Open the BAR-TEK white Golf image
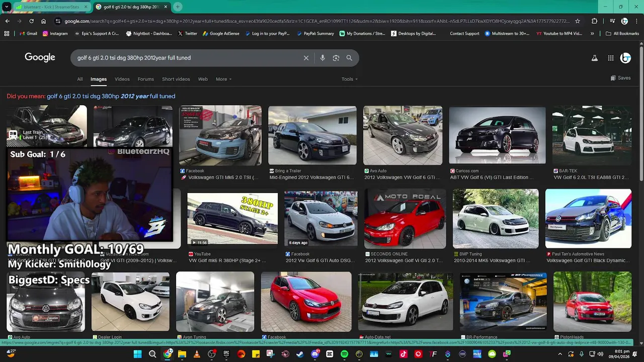The width and height of the screenshot is (644, 362). tap(592, 135)
